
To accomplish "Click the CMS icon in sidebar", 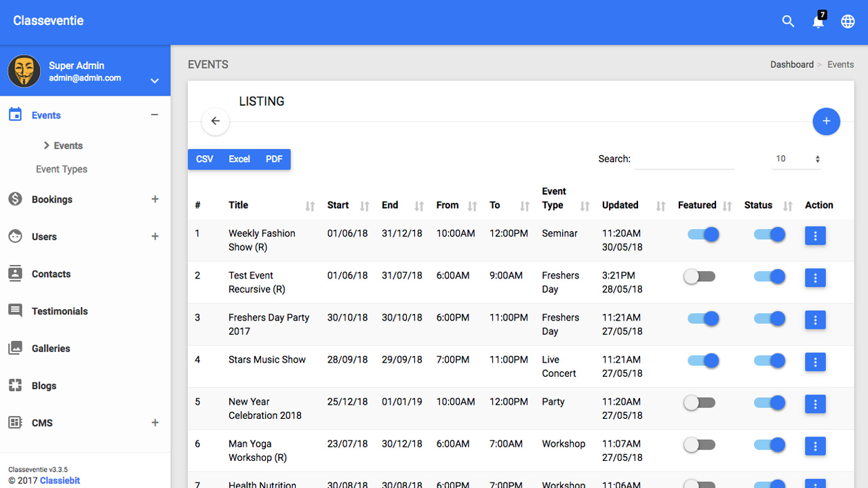I will (15, 423).
